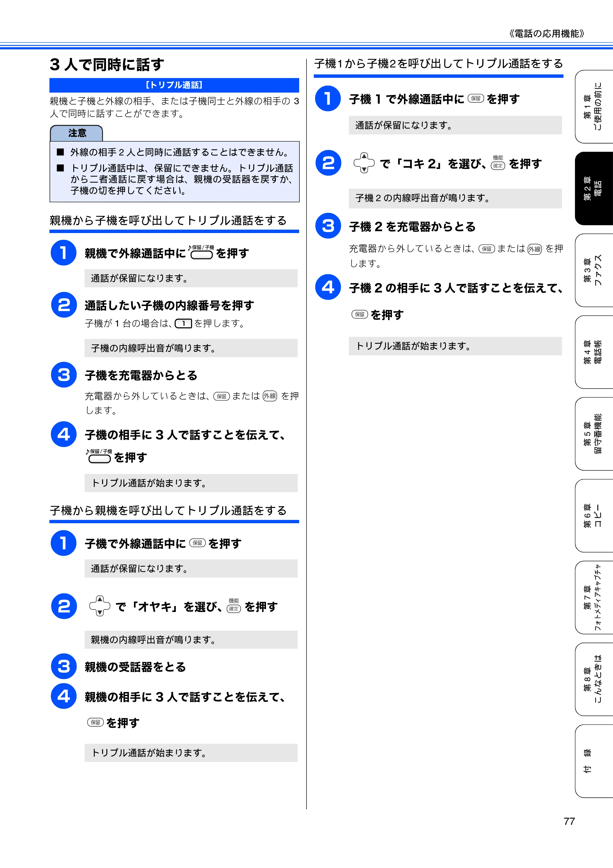The width and height of the screenshot is (613, 868).
Task: Click 保留 icon under 子機を充電器からとる
Action: pos(222,396)
